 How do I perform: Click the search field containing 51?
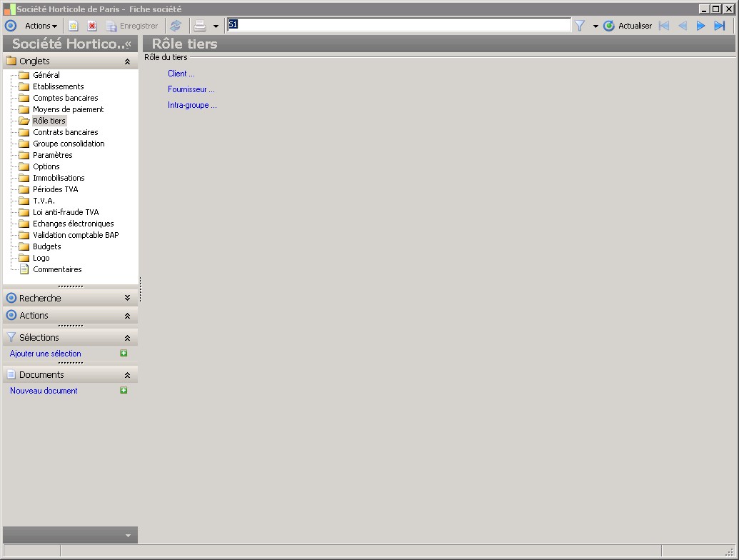tap(398, 24)
